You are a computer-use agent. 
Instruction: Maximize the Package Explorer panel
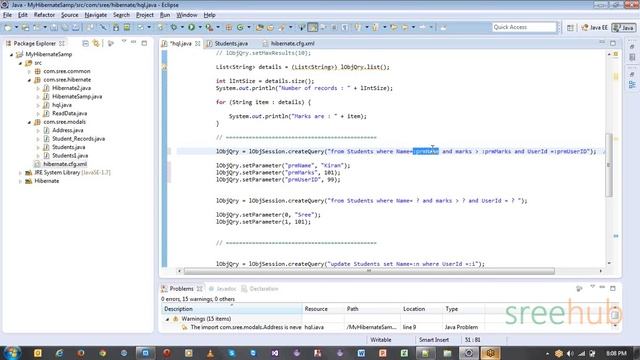[144, 43]
